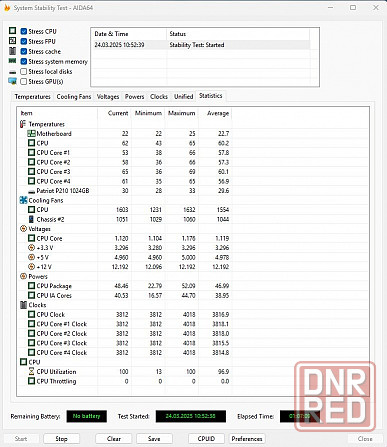This screenshot has width=387, height=447.
Task: Click the CPU Core #3 Clock label
Action: (62, 343)
